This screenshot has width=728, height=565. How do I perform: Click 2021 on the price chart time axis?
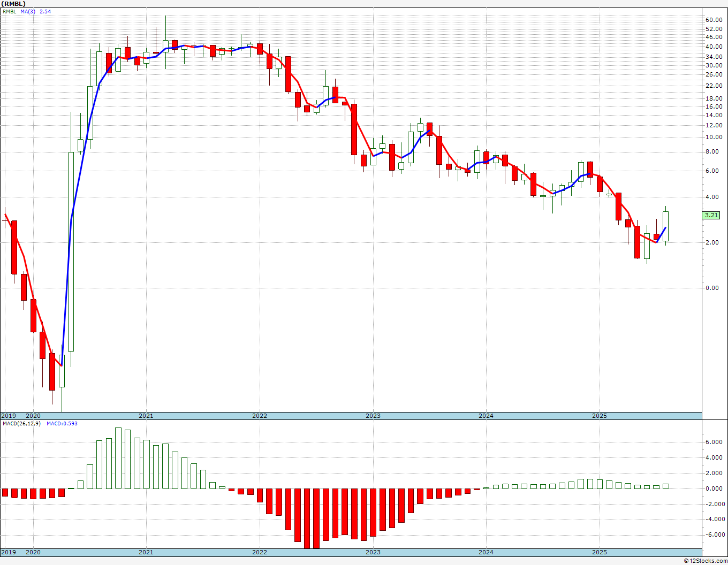(146, 416)
